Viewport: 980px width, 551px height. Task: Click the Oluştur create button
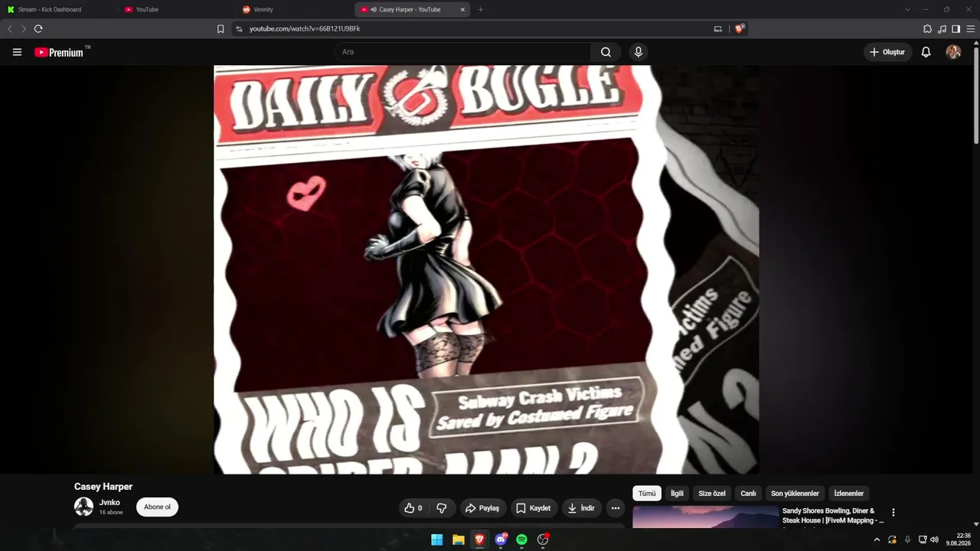(x=887, y=52)
